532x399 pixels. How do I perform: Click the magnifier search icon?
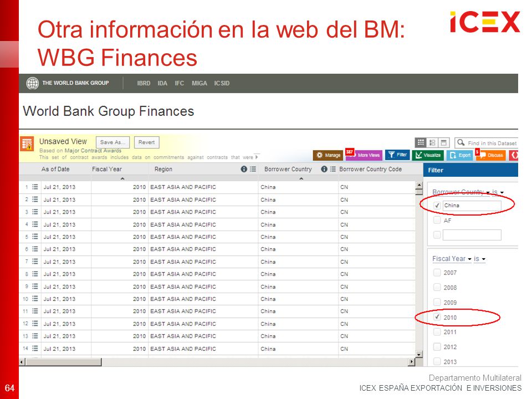tap(461, 142)
